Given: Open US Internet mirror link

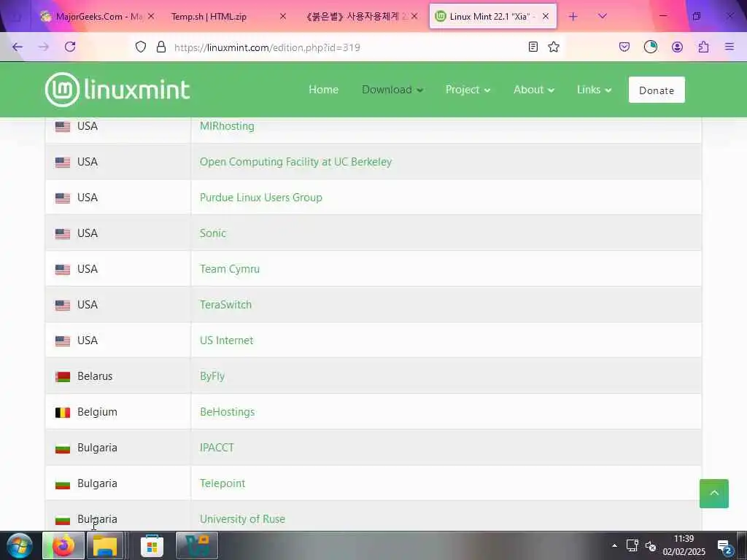Looking at the screenshot, I should (227, 341).
